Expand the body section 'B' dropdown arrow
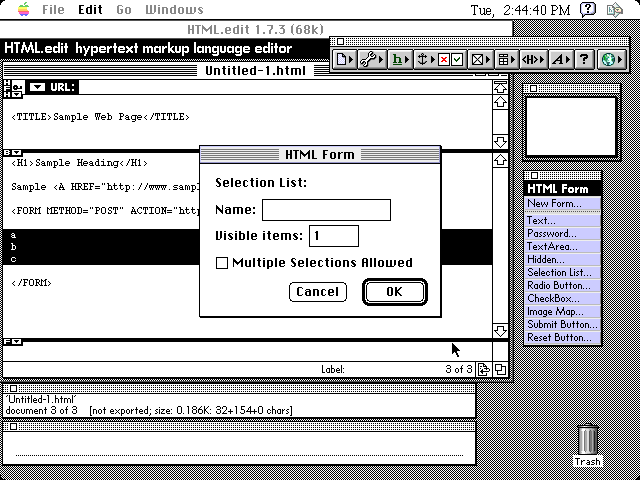The width and height of the screenshot is (640, 480). pos(15,153)
